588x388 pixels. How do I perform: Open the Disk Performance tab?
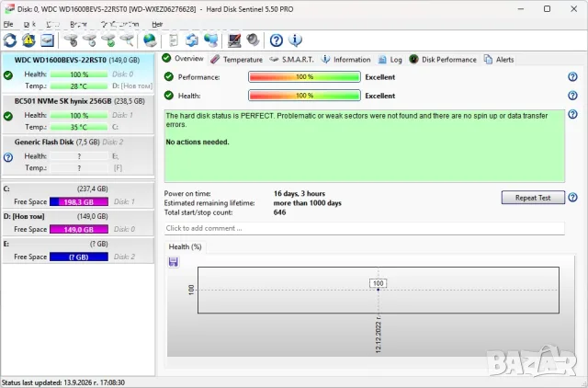(443, 59)
